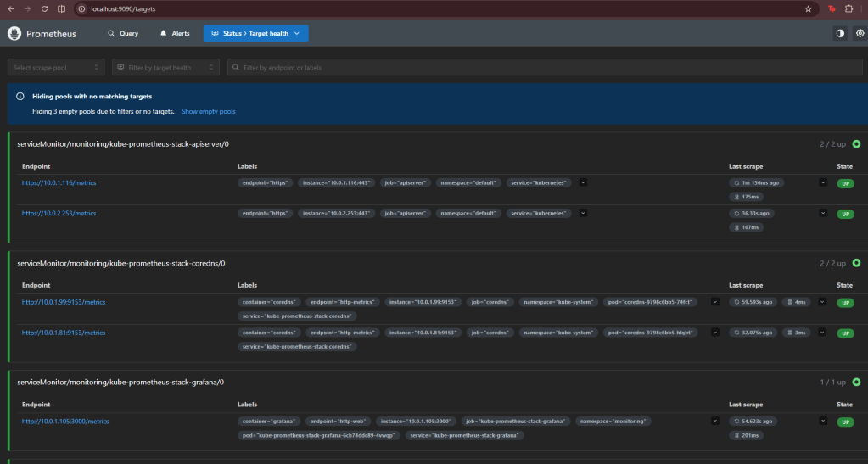Open endpoint http://10.0.1.99:9153/metrics
The image size is (868, 464).
(64, 302)
